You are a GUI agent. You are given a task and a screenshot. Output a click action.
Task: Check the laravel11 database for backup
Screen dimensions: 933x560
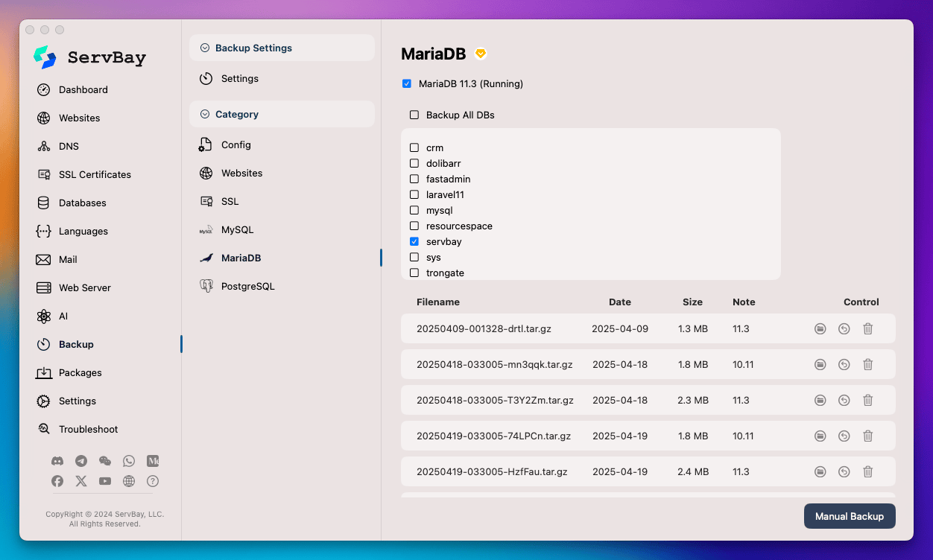click(x=414, y=194)
